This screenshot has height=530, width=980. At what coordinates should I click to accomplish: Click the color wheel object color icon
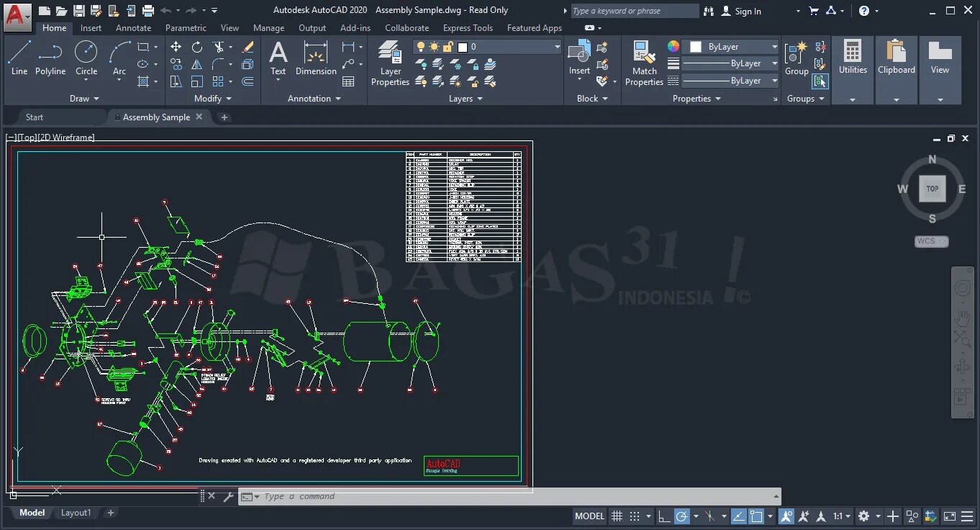point(673,46)
